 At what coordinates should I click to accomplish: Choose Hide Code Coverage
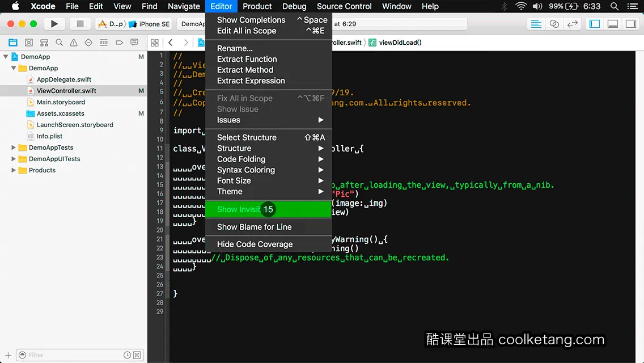[269, 244]
